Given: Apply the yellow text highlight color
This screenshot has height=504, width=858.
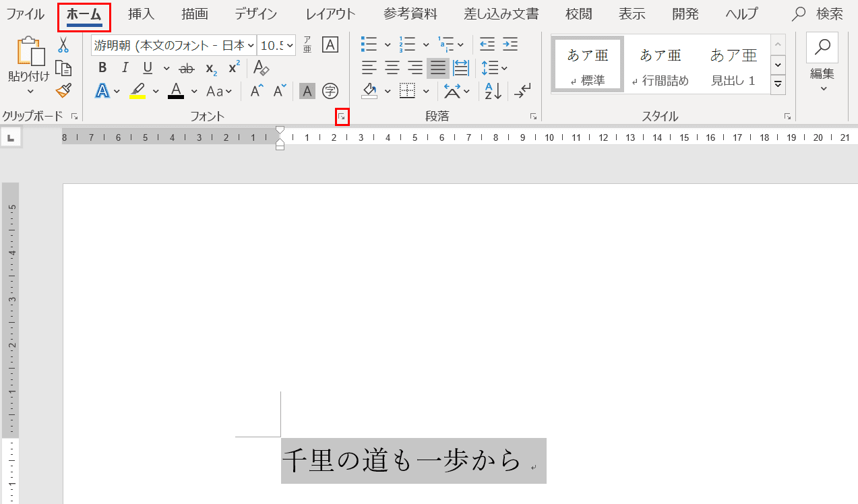Looking at the screenshot, I should tap(137, 91).
